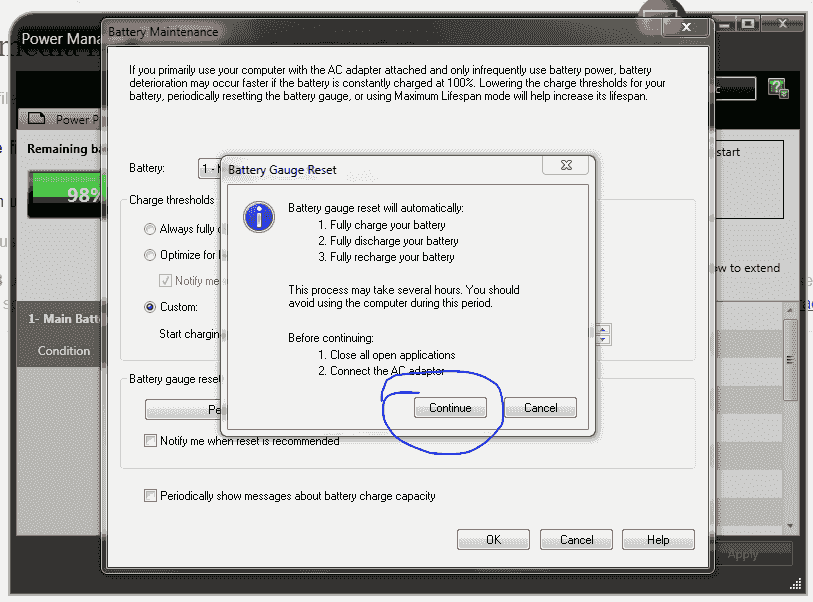The width and height of the screenshot is (813, 602).
Task: Click the down arrow on the charge spinner
Action: pyautogui.click(x=602, y=341)
